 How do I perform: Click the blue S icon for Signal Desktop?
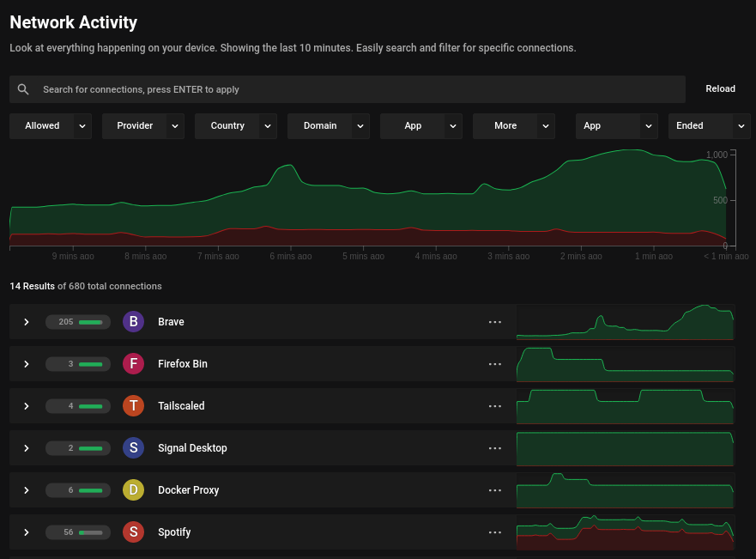(134, 448)
